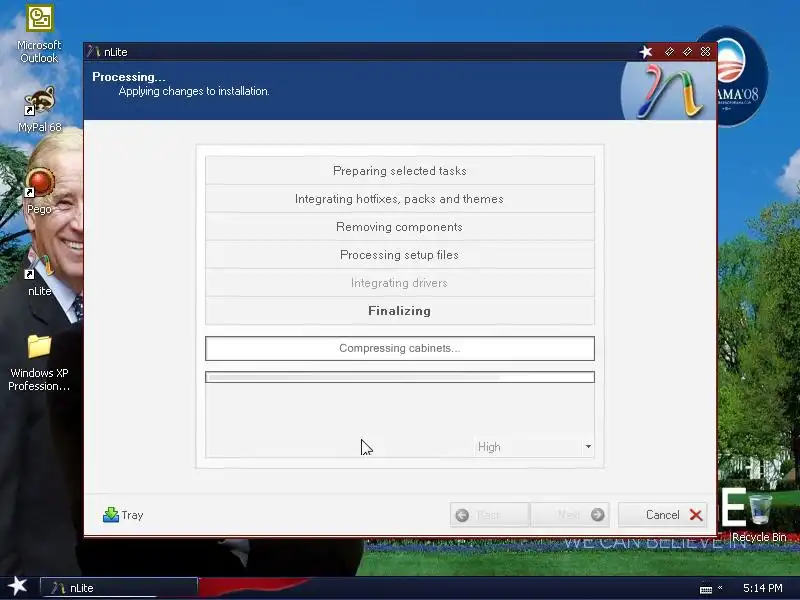Select the nLite taskbar button
The height and width of the screenshot is (600, 800).
(119, 588)
